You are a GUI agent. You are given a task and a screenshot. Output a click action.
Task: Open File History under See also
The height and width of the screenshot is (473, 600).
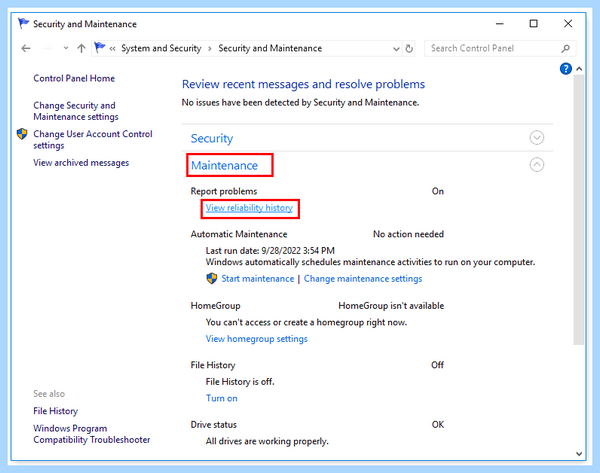click(55, 411)
